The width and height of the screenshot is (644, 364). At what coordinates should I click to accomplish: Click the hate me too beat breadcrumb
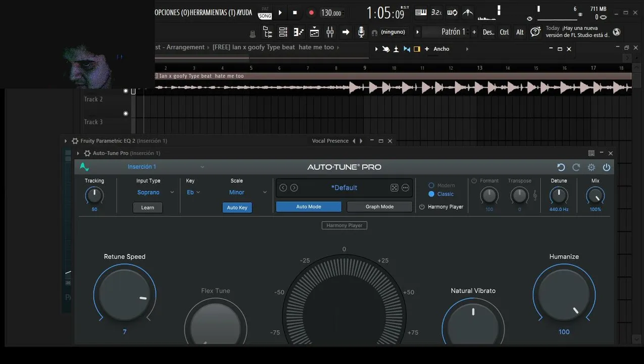(273, 47)
